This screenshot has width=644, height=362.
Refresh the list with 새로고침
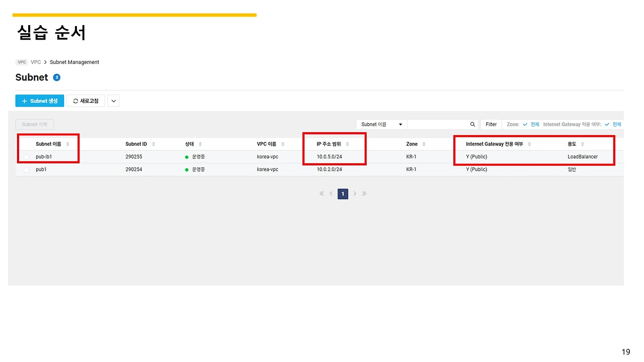coord(86,101)
